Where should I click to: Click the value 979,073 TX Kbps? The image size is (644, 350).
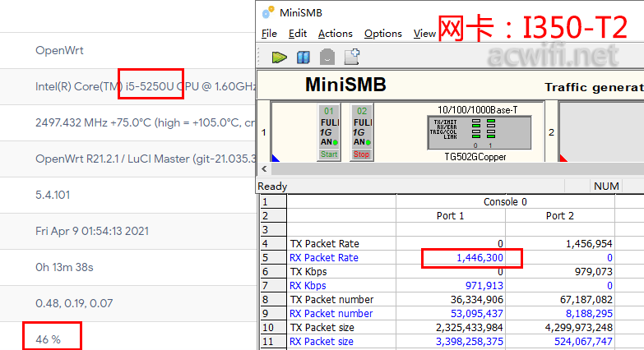point(594,272)
